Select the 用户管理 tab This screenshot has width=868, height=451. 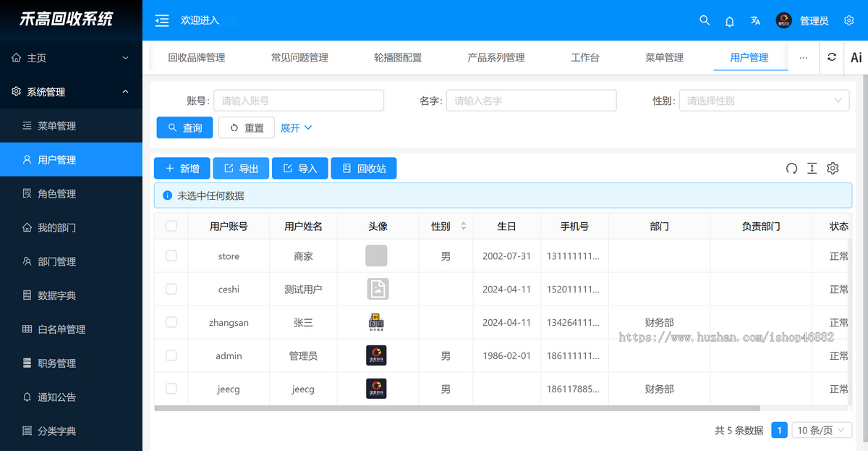(x=749, y=57)
